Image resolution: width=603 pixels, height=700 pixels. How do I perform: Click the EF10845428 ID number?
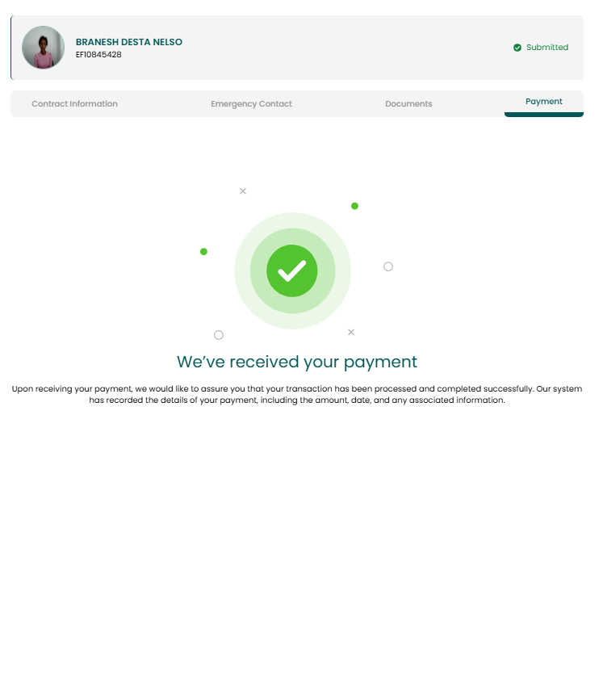[98, 54]
